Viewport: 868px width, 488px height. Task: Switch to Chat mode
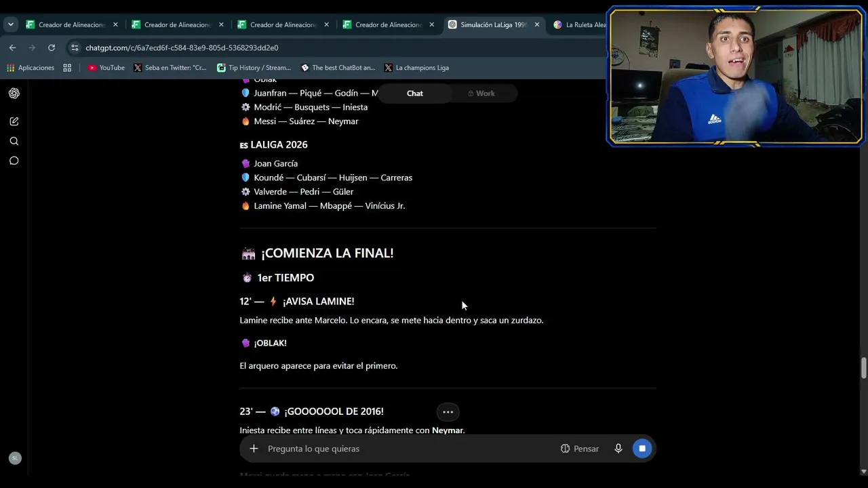(x=414, y=94)
